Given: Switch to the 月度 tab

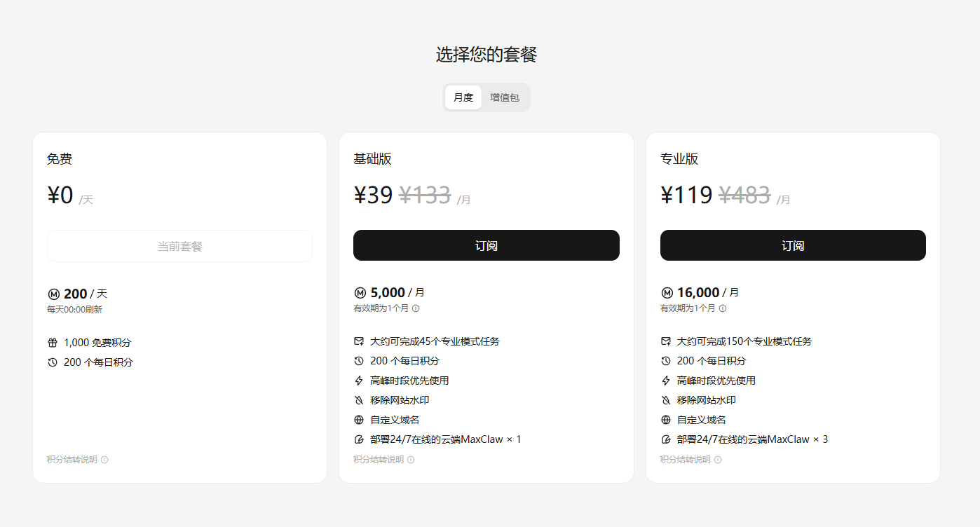Looking at the screenshot, I should [463, 97].
